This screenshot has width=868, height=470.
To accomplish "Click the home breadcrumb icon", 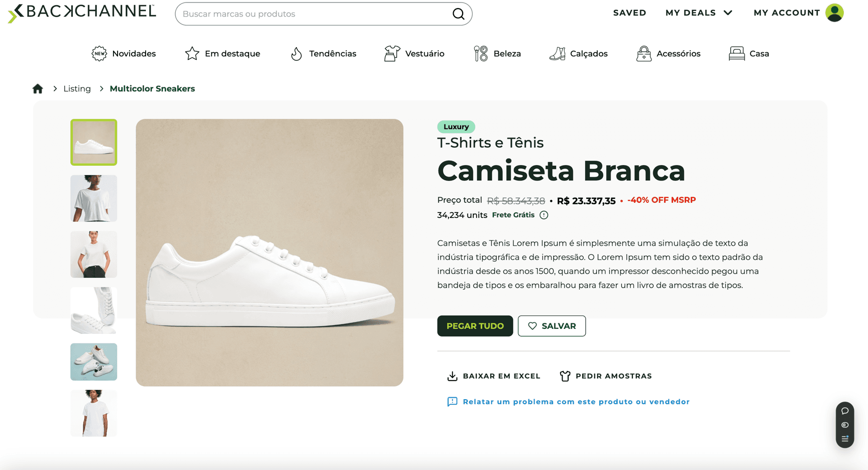I will 38,89.
